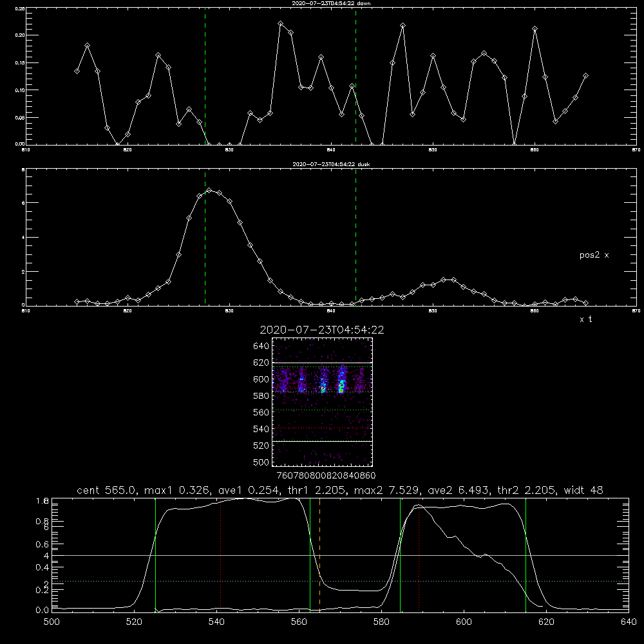Click the second green dashed marker in dusk plot

[x=355, y=237]
